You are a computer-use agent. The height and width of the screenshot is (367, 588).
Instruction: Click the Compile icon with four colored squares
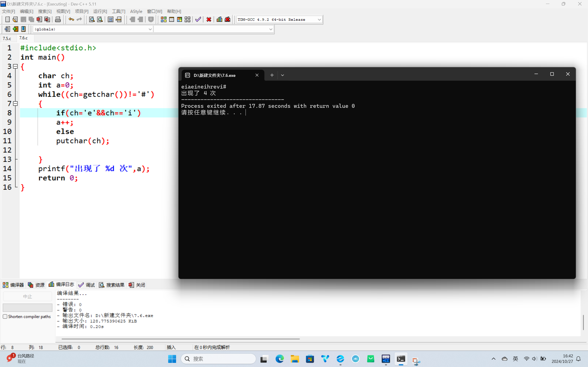coord(164,19)
